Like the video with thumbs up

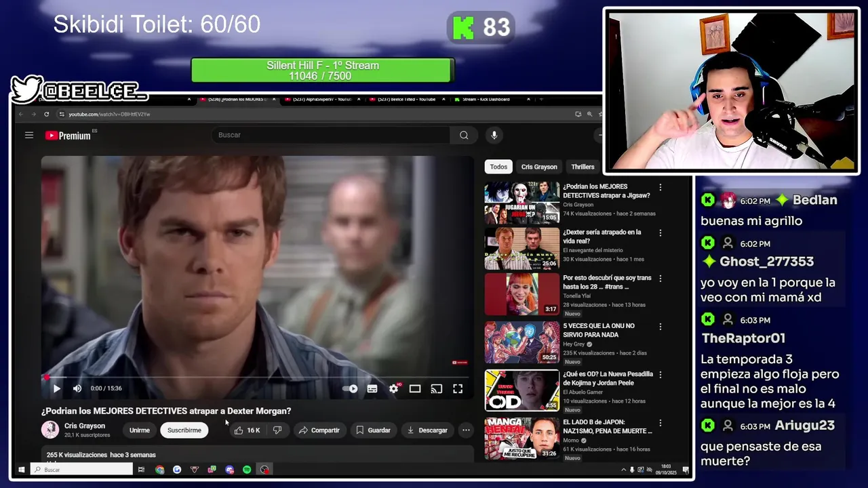coord(246,430)
